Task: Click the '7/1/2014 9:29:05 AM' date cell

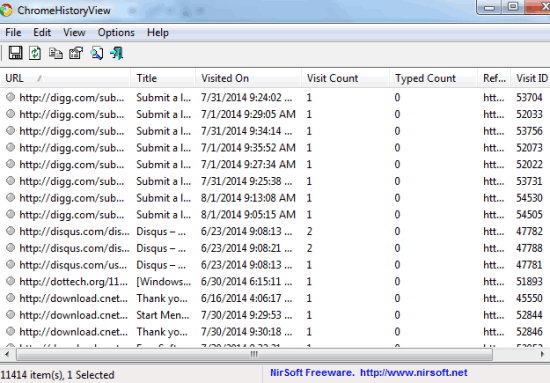Action: (x=248, y=114)
